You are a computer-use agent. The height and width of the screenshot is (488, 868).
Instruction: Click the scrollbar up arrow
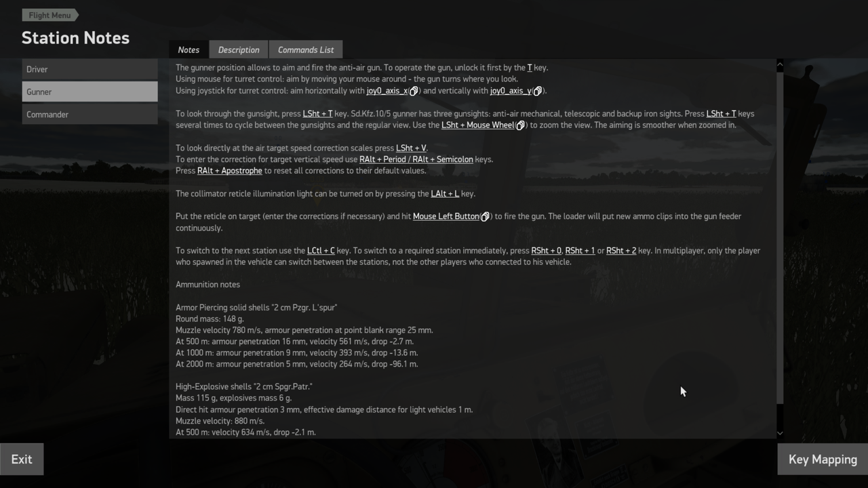pyautogui.click(x=780, y=65)
